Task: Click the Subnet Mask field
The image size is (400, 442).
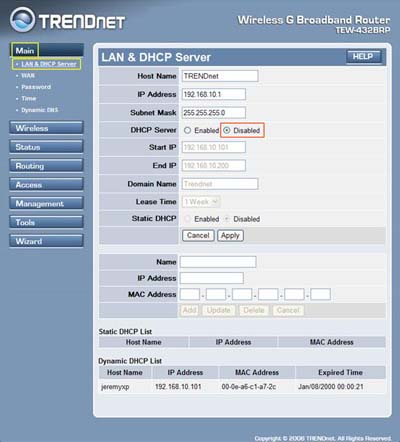Action: (214, 113)
